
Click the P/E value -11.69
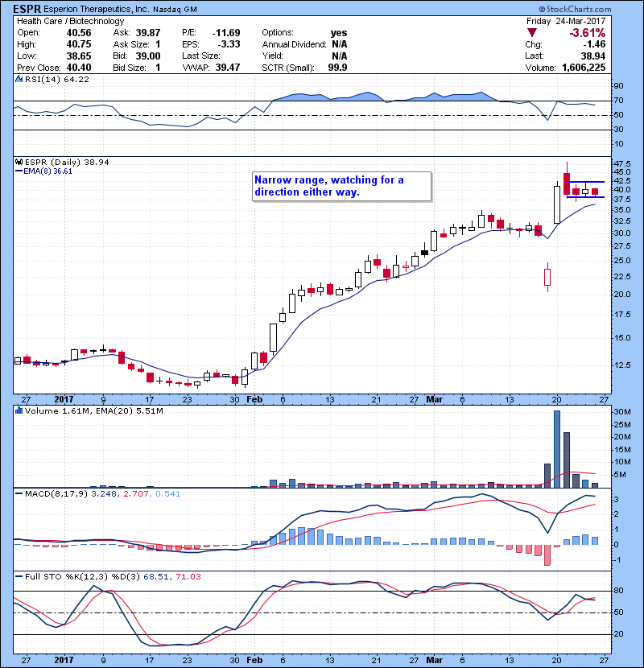click(x=226, y=33)
